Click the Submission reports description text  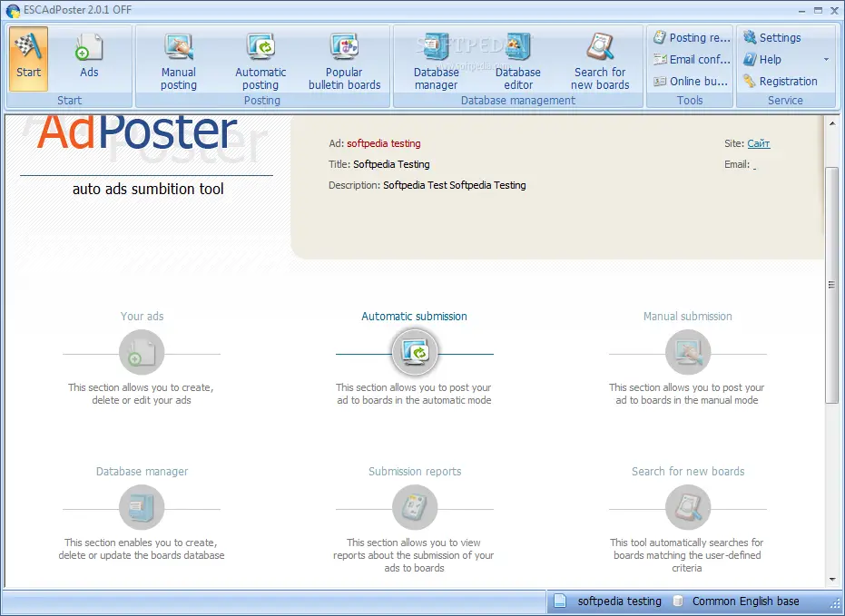coord(414,555)
